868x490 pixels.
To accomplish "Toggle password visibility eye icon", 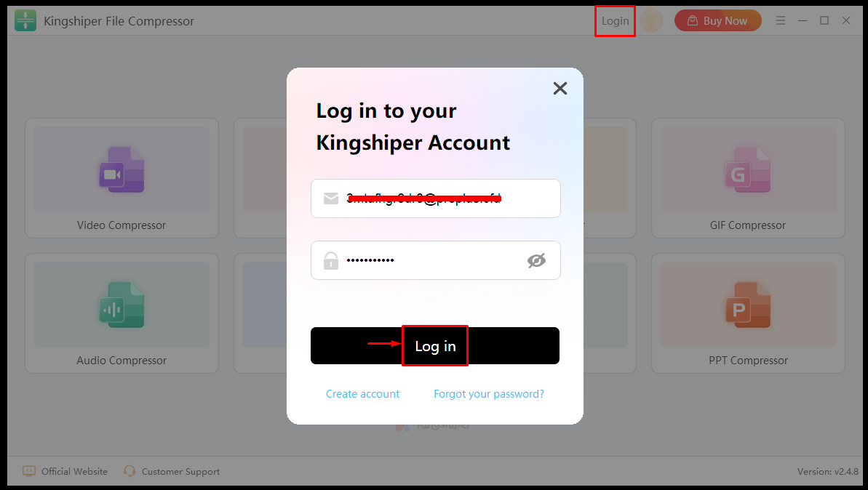I will tap(536, 260).
